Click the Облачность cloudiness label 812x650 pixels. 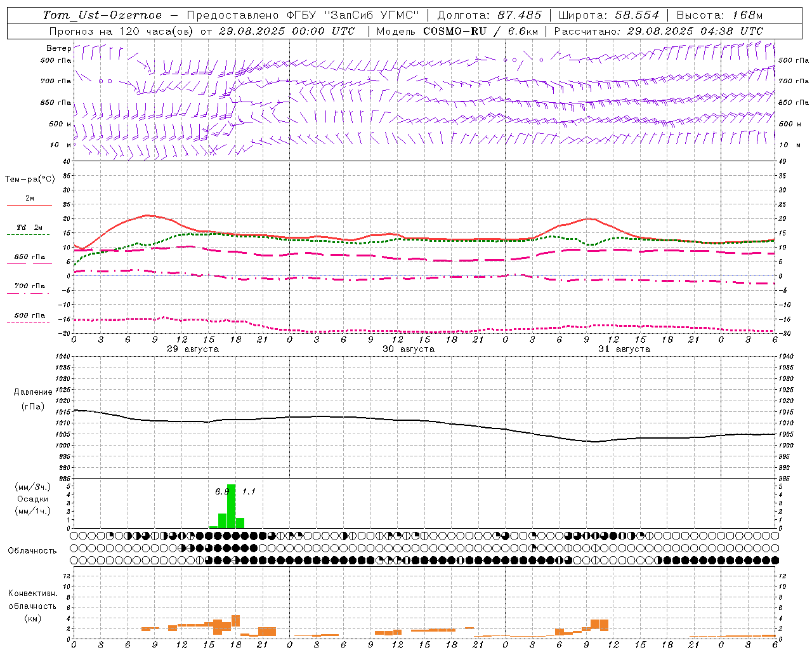[32, 551]
